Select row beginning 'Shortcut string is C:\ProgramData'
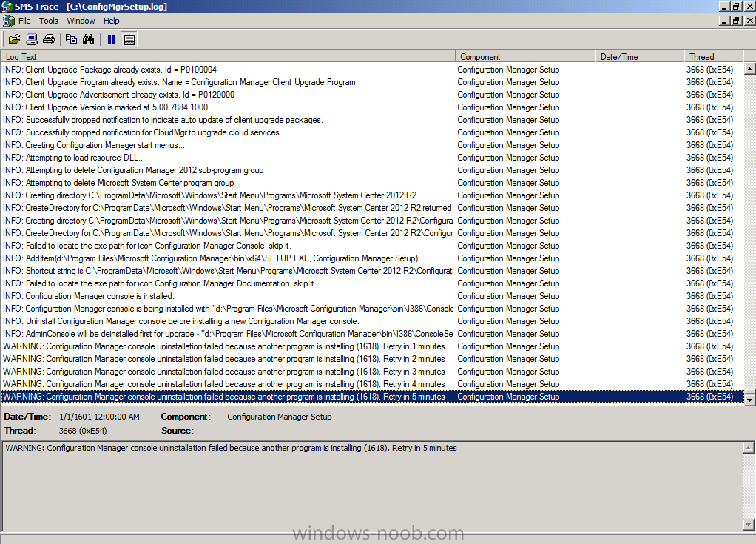Screen dimensions: 756x544 pos(372,271)
